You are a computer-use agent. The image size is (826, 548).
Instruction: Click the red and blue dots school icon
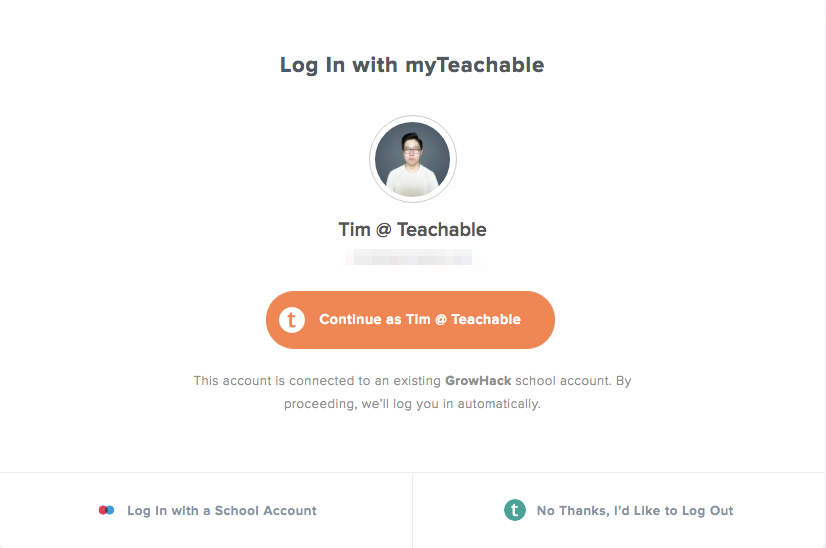[106, 510]
